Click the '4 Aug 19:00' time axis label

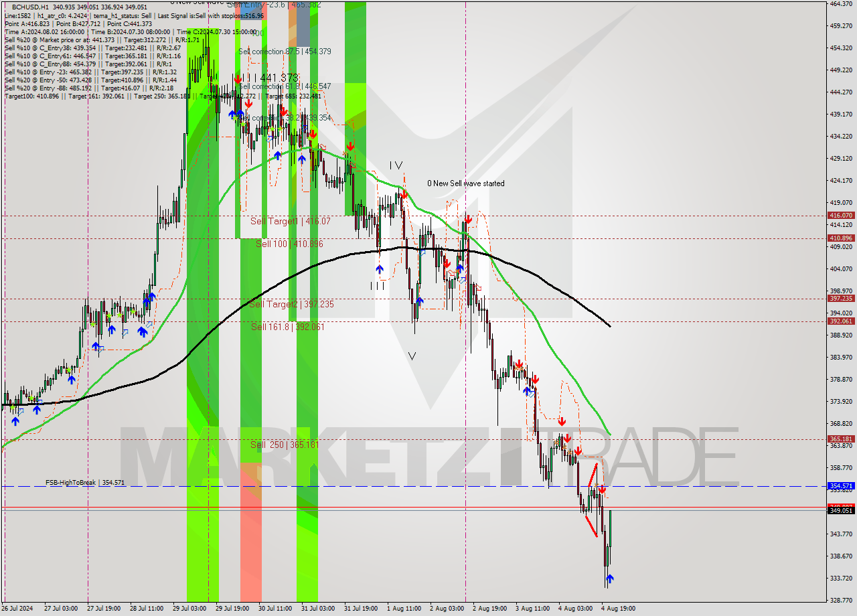[x=618, y=609]
